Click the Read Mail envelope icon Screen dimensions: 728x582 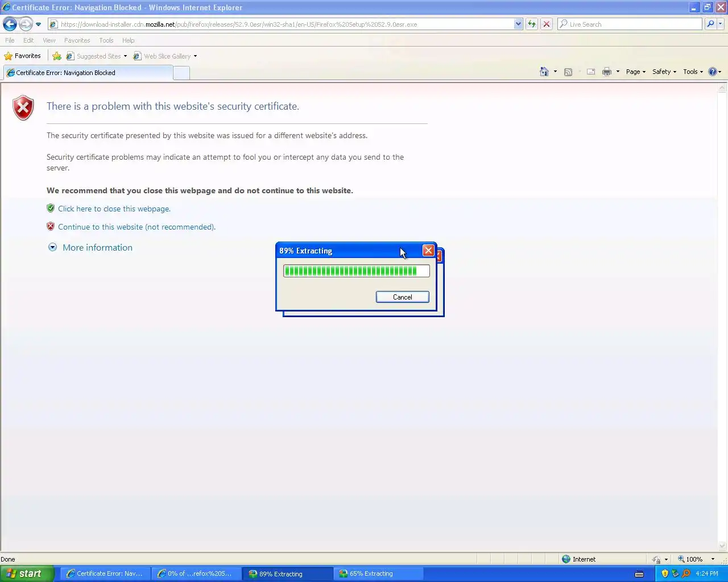(591, 72)
